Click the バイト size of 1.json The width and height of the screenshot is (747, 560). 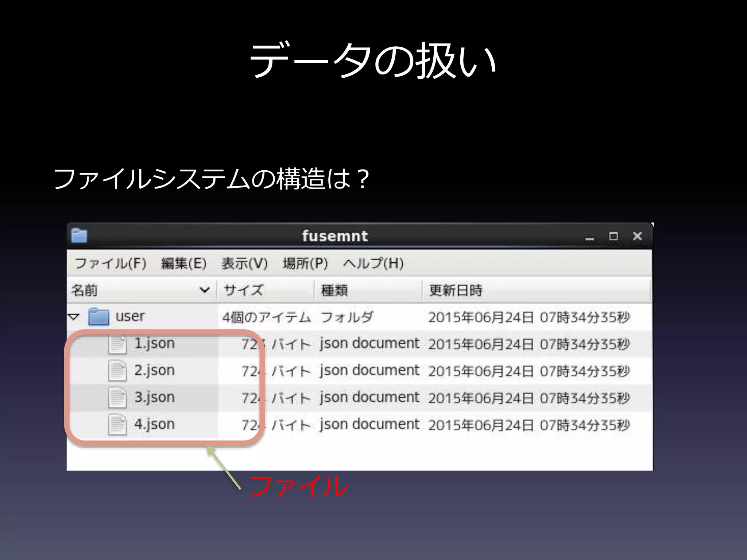(x=276, y=344)
